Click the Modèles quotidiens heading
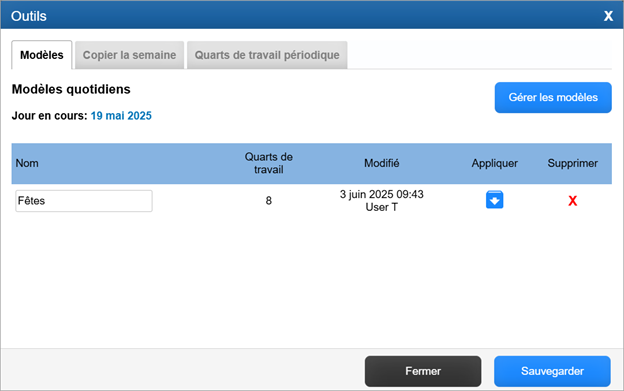The width and height of the screenshot is (624, 391). click(x=71, y=89)
